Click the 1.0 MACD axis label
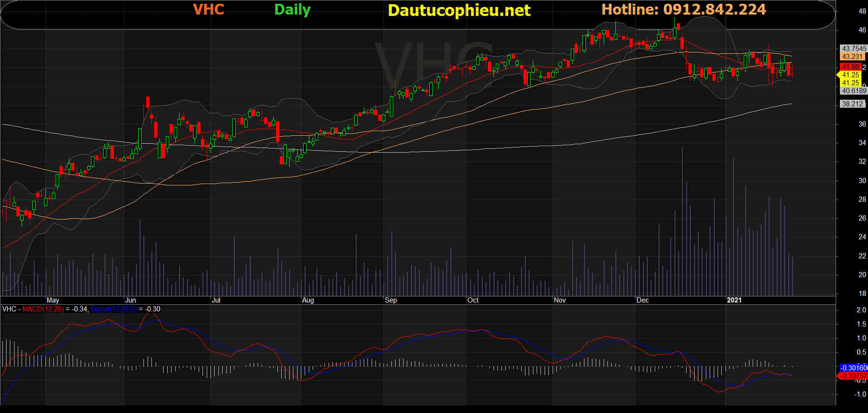Image resolution: width=868 pixels, height=413 pixels. pos(861,338)
